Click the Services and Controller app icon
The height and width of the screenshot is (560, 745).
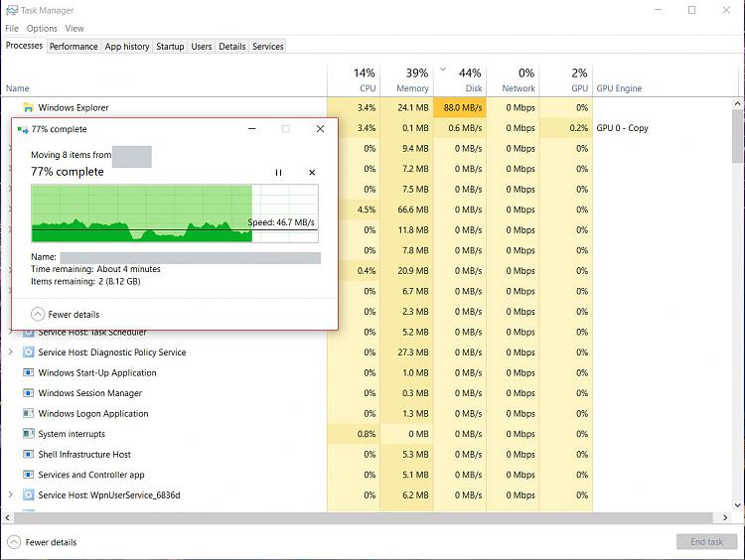click(x=29, y=475)
